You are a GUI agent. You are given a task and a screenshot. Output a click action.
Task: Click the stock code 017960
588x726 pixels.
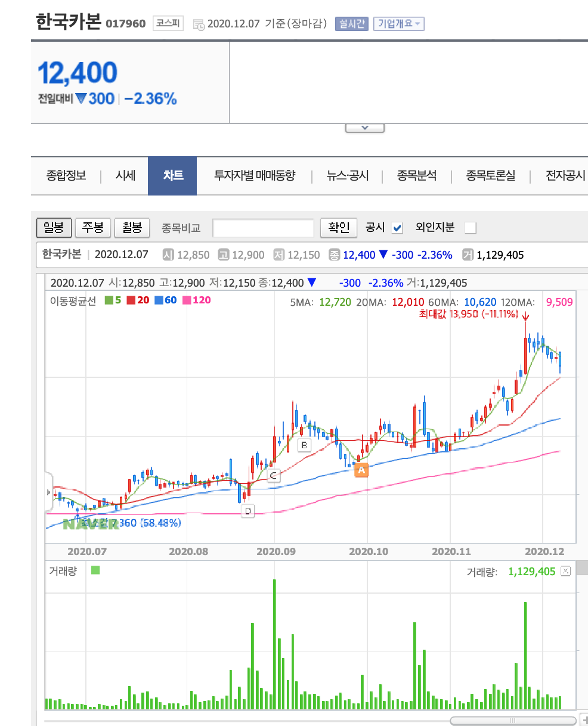pos(125,24)
